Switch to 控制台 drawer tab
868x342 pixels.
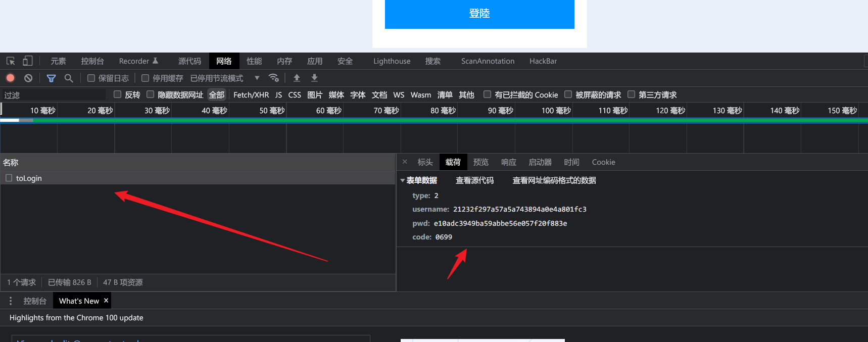35,301
